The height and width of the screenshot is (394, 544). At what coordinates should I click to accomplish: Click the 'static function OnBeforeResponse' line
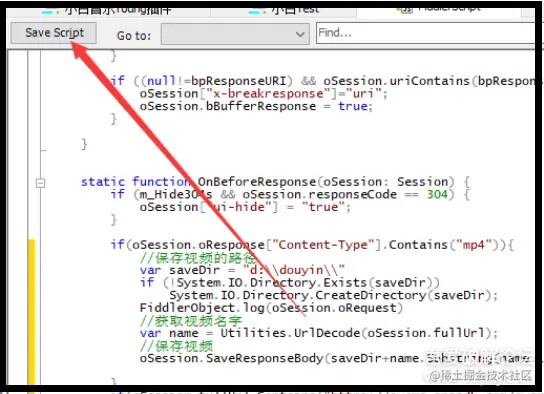click(275, 182)
